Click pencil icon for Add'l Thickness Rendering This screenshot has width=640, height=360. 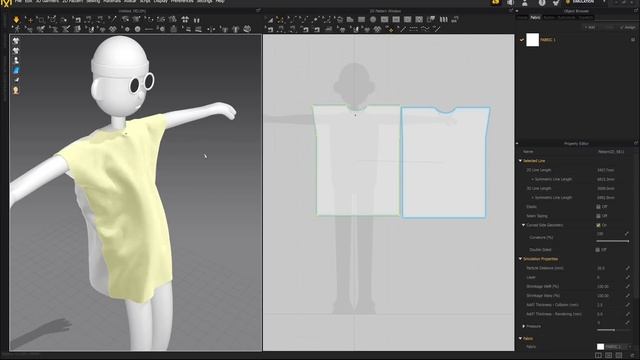point(627,314)
